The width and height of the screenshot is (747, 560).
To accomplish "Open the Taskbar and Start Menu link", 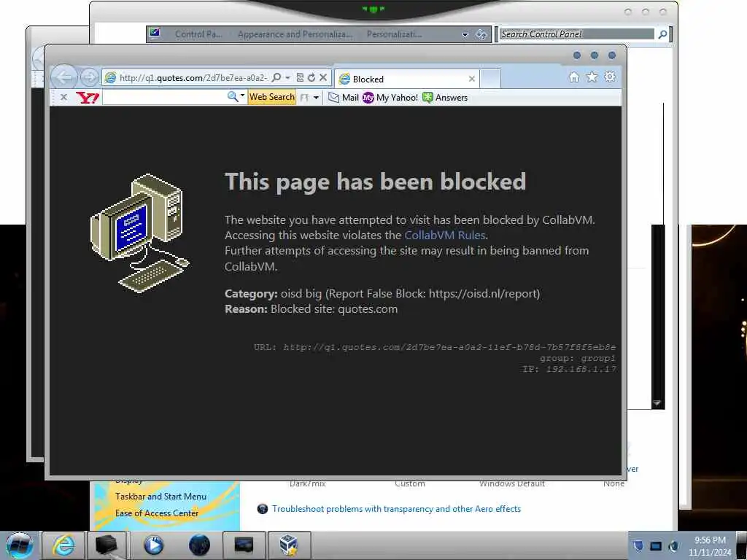I will point(160,496).
